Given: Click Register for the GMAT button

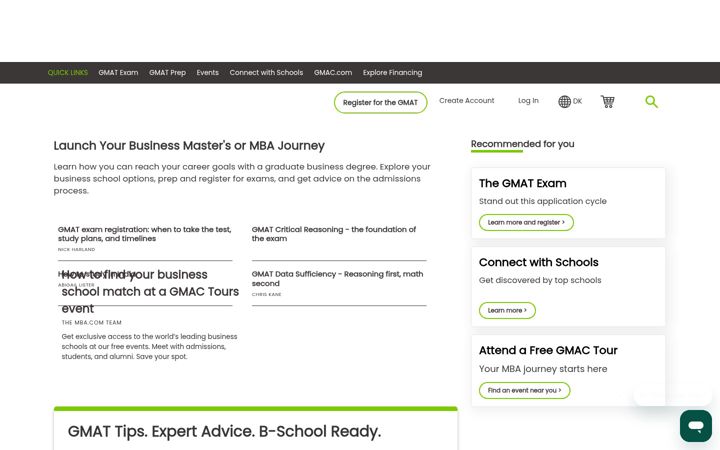Looking at the screenshot, I should coord(380,102).
